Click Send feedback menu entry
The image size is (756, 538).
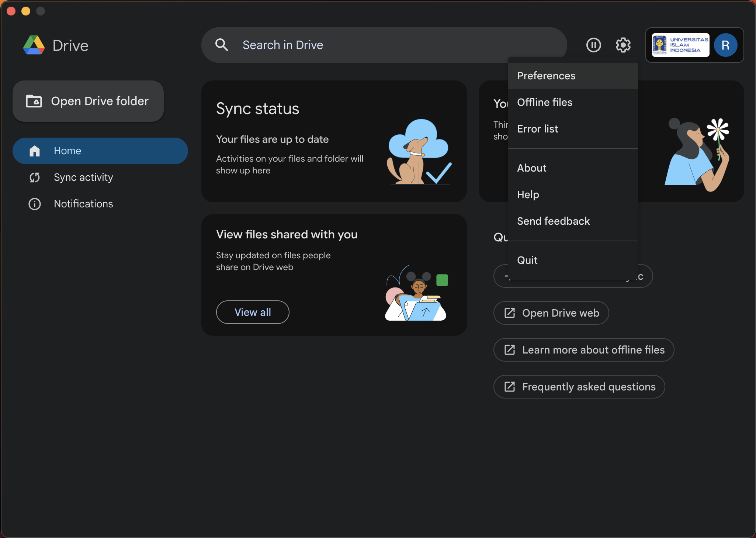point(553,221)
